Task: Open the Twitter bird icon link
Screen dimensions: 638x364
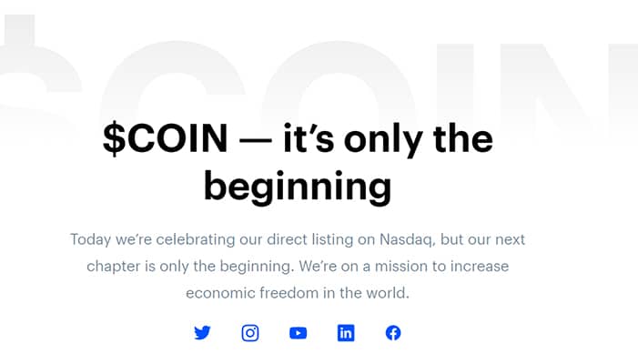Action: [202, 333]
